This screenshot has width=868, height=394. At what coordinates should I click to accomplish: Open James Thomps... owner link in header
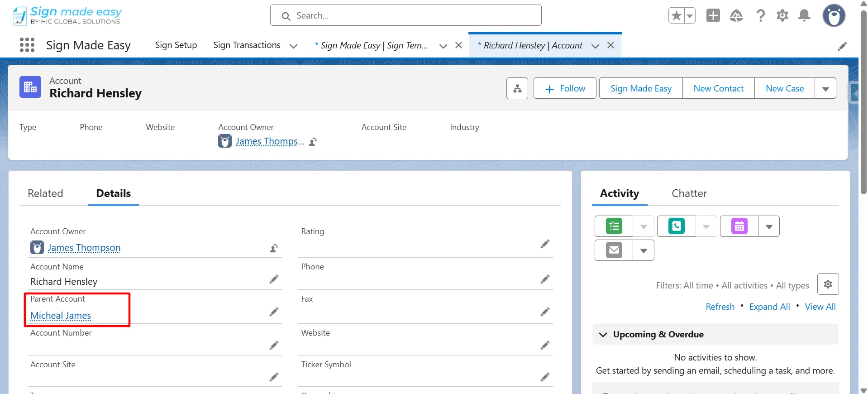pyautogui.click(x=270, y=141)
